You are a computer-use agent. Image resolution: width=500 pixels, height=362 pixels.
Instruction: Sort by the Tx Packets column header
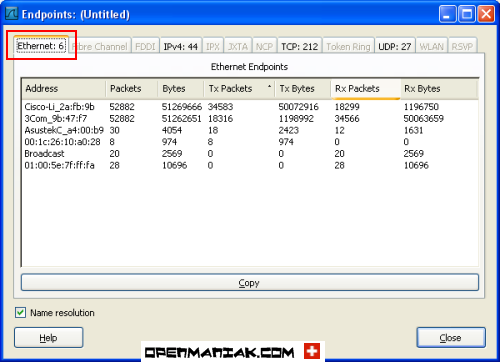[x=239, y=89]
